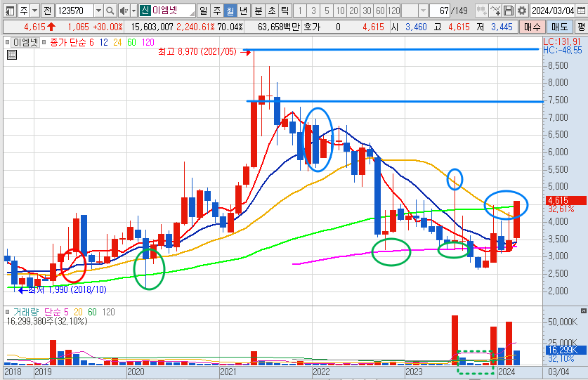The width and height of the screenshot is (588, 380).
Task: Click volume panel close X icon
Action: pos(584,311)
